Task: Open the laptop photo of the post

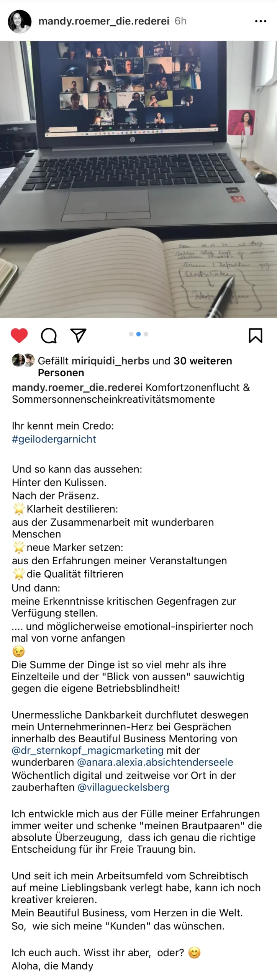Action: tap(138, 179)
